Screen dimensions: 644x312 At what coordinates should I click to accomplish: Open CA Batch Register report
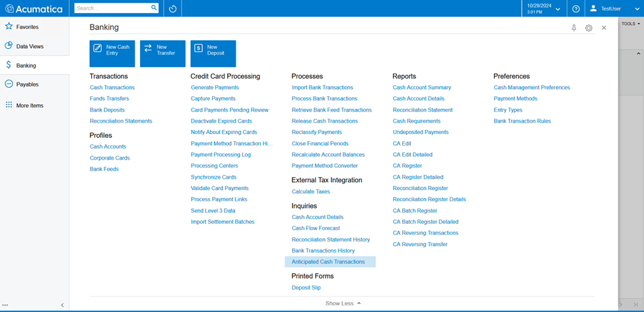click(415, 210)
